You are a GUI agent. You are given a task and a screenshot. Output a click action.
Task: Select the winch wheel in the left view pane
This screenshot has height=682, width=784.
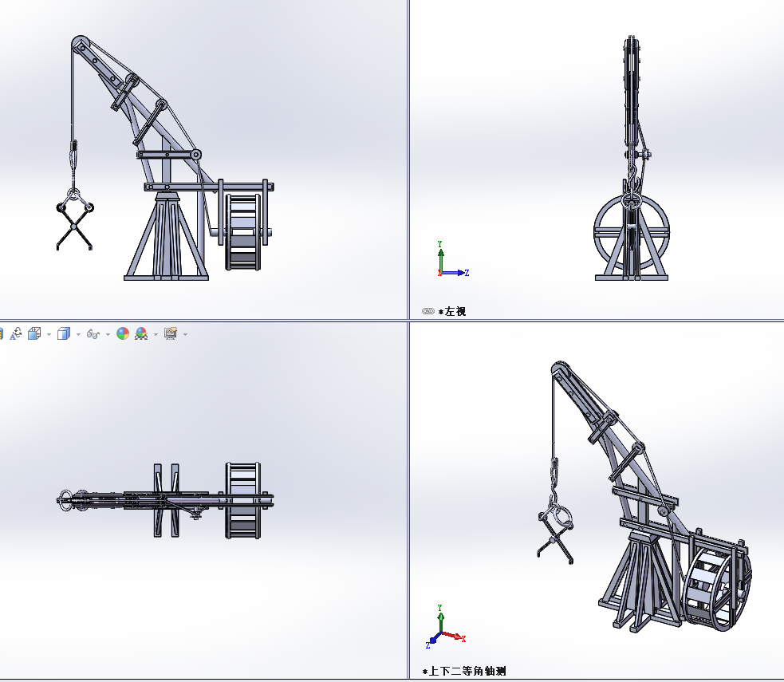[632, 232]
